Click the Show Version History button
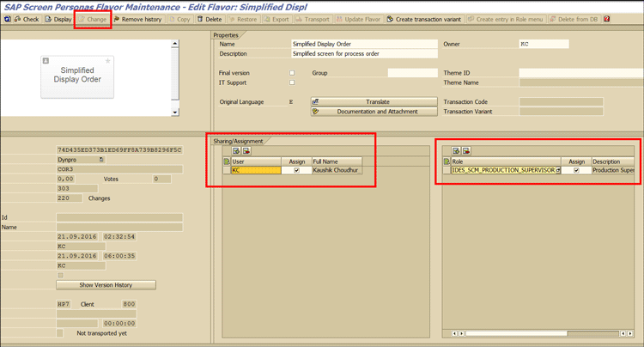Image resolution: width=644 pixels, height=347 pixels. [106, 285]
